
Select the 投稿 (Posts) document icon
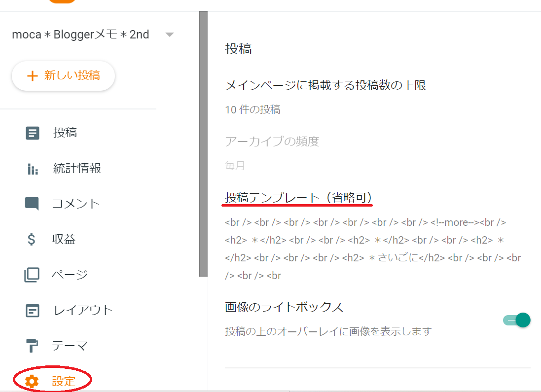tap(32, 133)
